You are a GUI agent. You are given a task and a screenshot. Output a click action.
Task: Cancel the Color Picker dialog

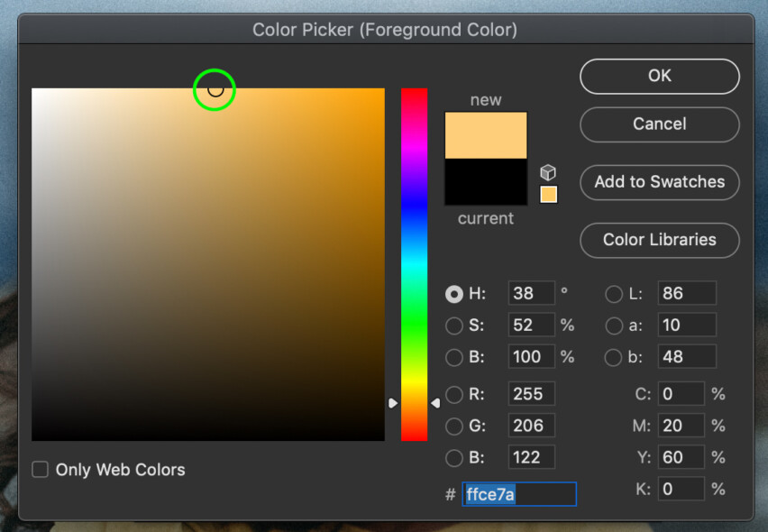click(x=659, y=124)
